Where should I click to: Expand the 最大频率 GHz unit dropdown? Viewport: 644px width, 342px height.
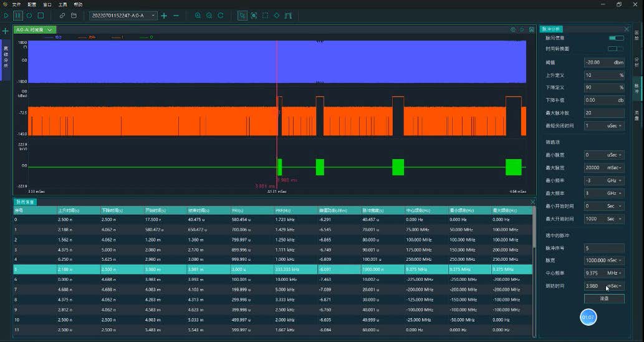click(x=615, y=193)
